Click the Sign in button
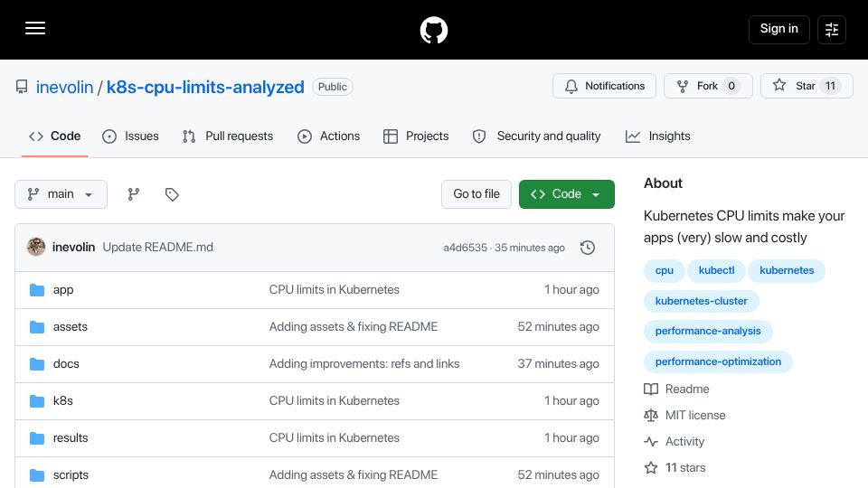868x488 pixels. pyautogui.click(x=778, y=29)
